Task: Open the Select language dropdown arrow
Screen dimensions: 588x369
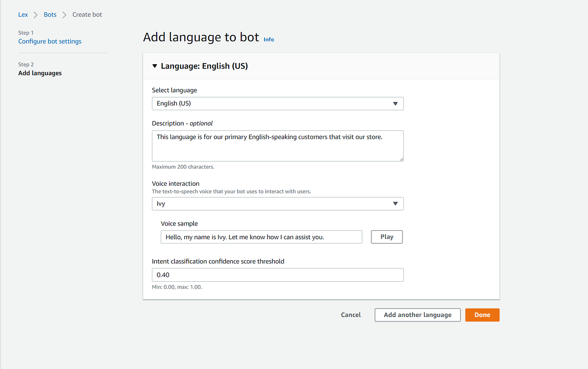Action: (395, 103)
